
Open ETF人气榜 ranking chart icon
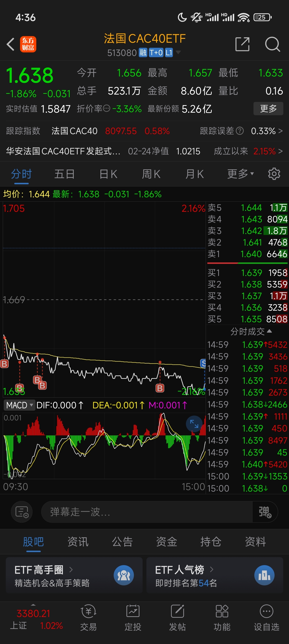264,575
